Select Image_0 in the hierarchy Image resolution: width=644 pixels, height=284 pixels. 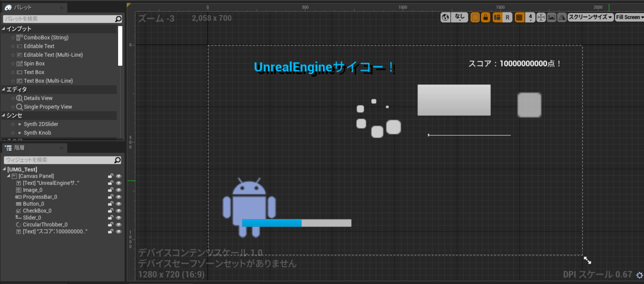[x=32, y=190]
